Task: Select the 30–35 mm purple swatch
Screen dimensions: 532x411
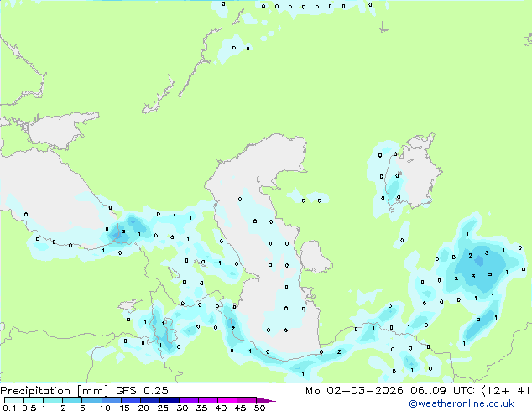Action: 189,400
